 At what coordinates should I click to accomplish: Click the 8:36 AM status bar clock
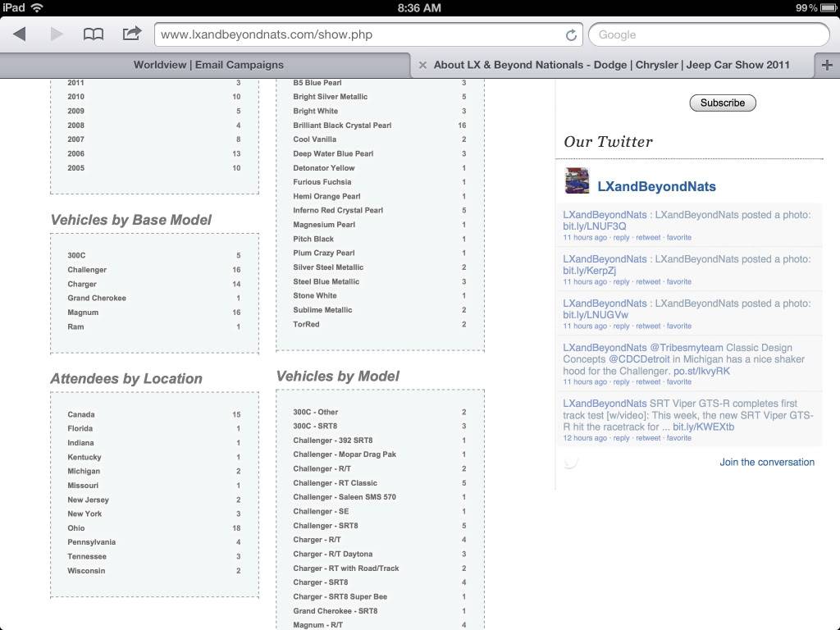pyautogui.click(x=419, y=7)
